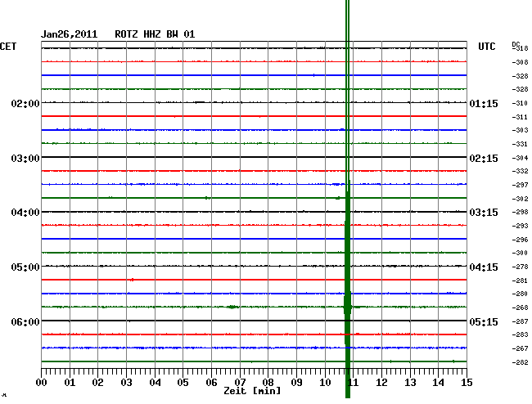Select the 06:00 CET time label
Screen dimensions: 532x404
click(25, 321)
